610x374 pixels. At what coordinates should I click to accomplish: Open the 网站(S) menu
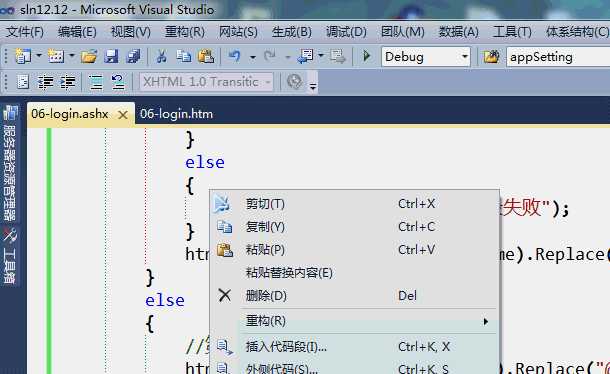click(238, 32)
